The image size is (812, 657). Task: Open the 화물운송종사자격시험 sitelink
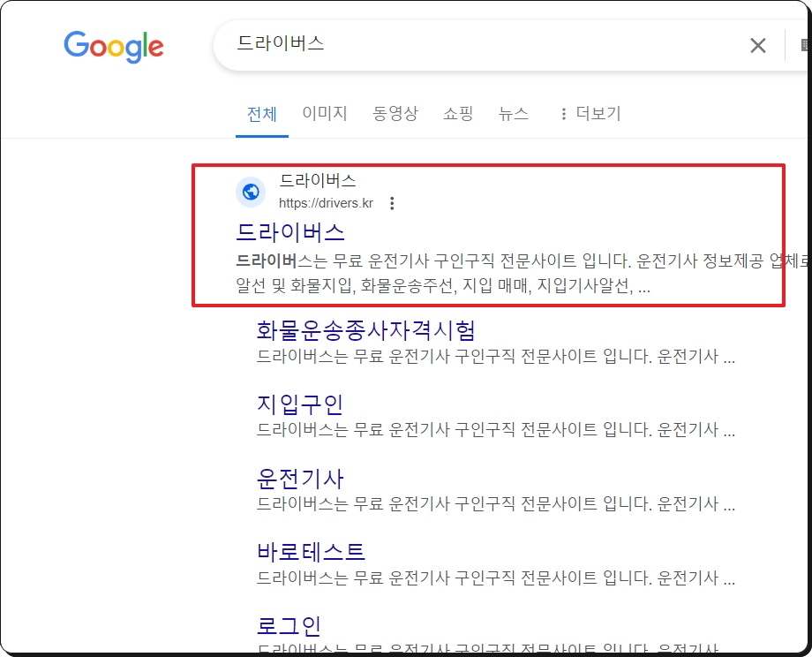365,330
